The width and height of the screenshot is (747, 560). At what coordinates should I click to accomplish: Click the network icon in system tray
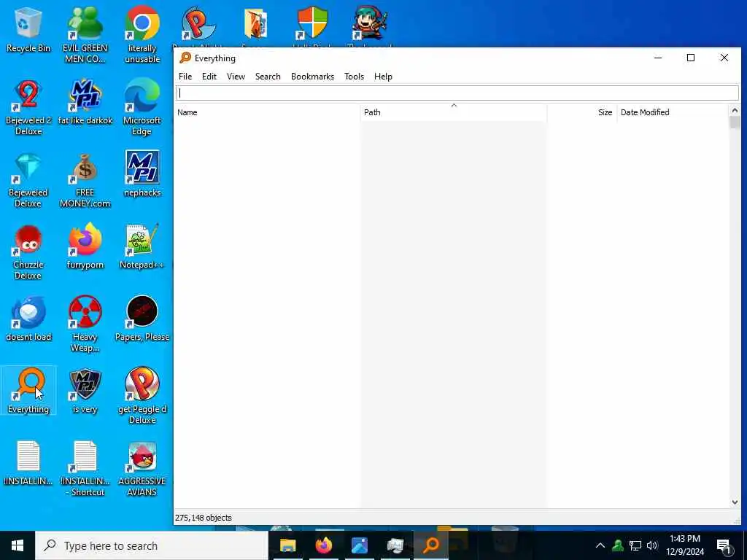point(635,545)
